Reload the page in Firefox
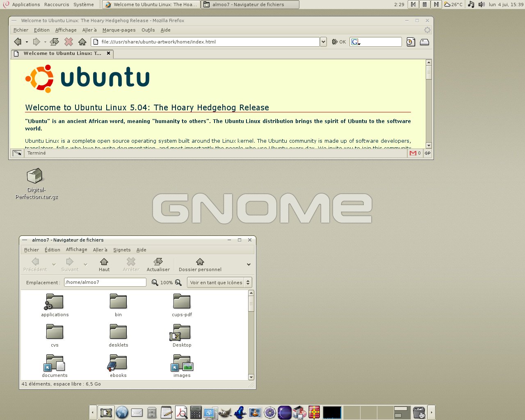This screenshot has height=420, width=525. pos(54,41)
